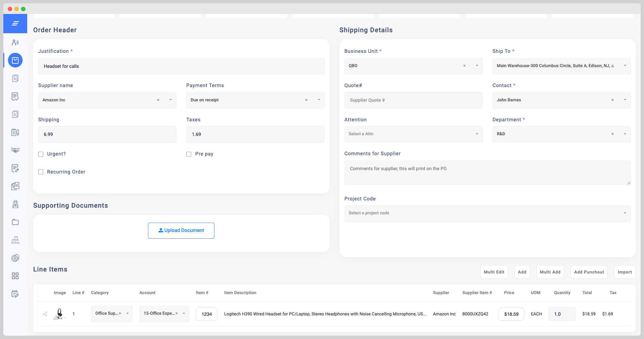Viewport: 644px width, 339px height.
Task: Click the share icon on the line item row
Action: coord(45,314)
